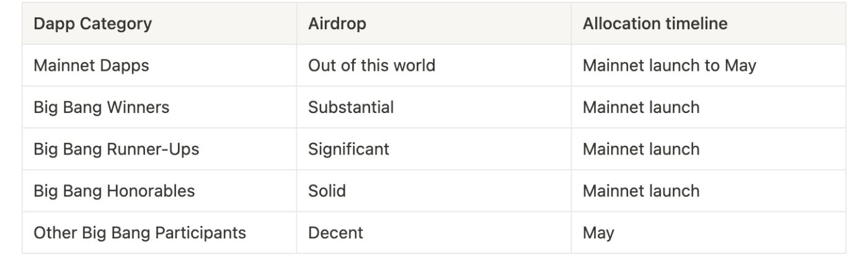Select the "Airdrop" column header cell
This screenshot has height=257, width=868.
[x=337, y=24]
